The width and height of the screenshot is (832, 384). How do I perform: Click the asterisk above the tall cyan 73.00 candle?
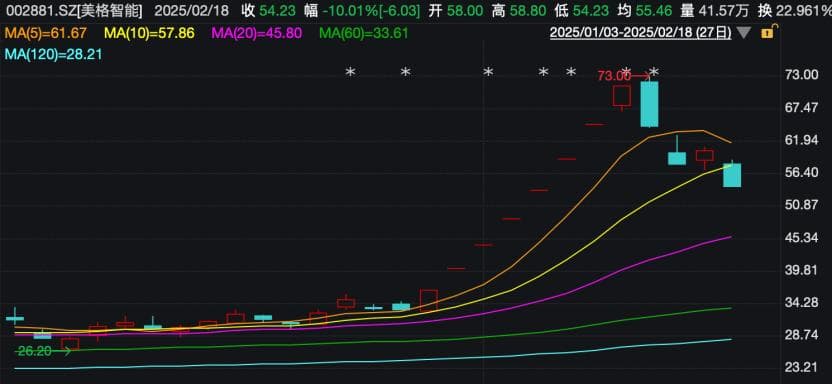pyautogui.click(x=654, y=72)
